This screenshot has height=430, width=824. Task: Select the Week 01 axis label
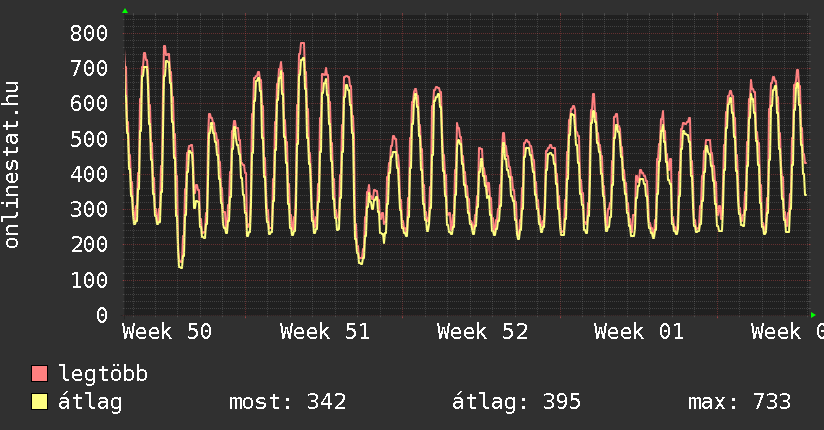(x=639, y=332)
